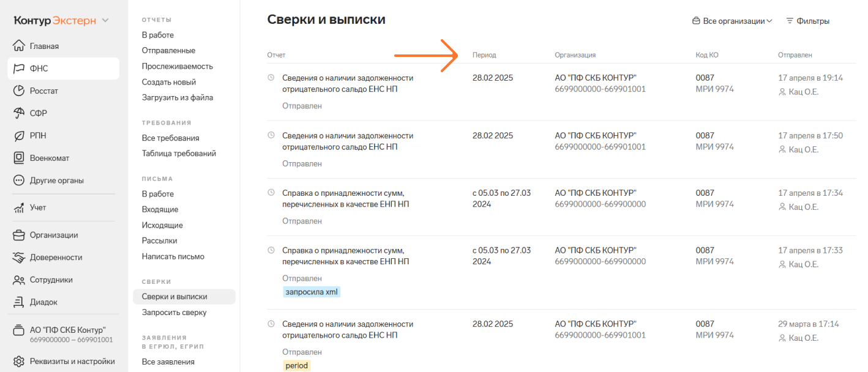This screenshot has width=868, height=372.
Task: Open the Росстат section icon
Action: pos(18,91)
